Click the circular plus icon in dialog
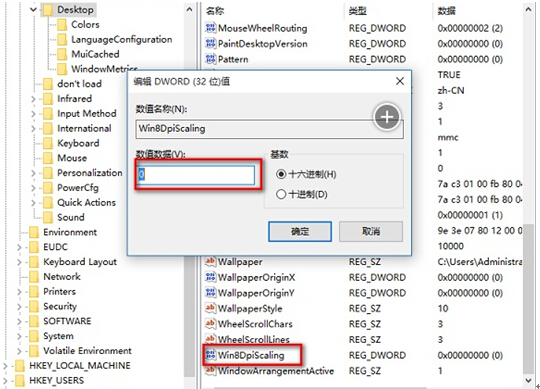 (387, 117)
